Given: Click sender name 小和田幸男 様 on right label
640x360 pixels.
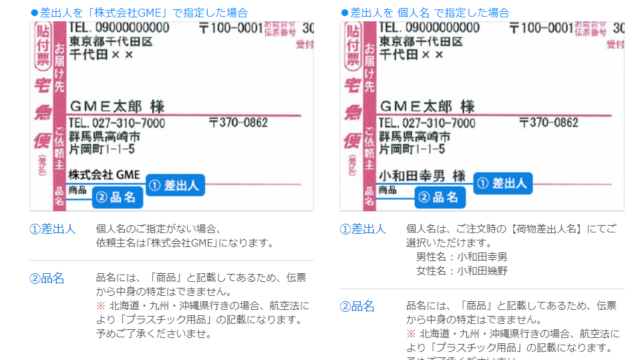Looking at the screenshot, I should [x=422, y=176].
